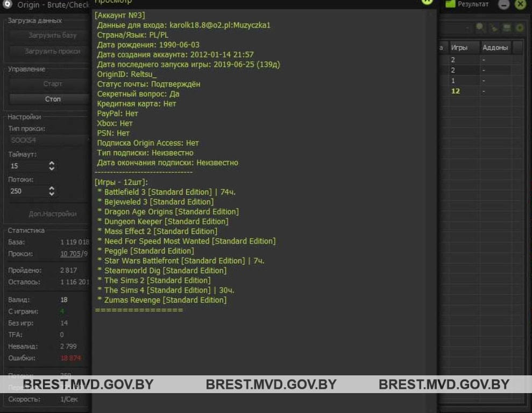Click the Тип подписки: Неизвестно line

click(x=145, y=153)
